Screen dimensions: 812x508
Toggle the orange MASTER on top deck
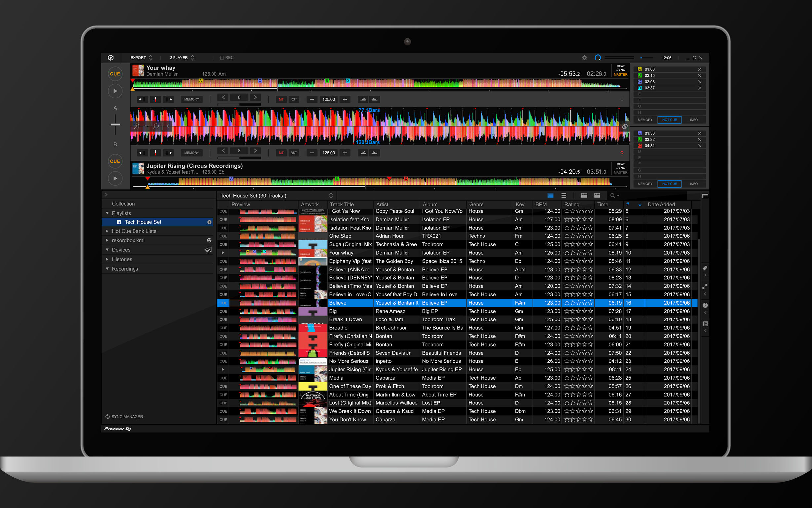[x=620, y=75]
